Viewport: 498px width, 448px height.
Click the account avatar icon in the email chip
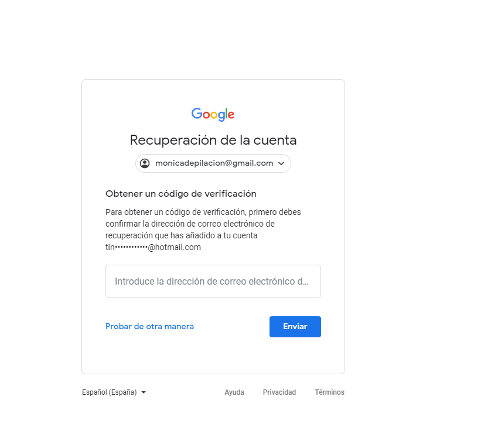[x=145, y=163]
